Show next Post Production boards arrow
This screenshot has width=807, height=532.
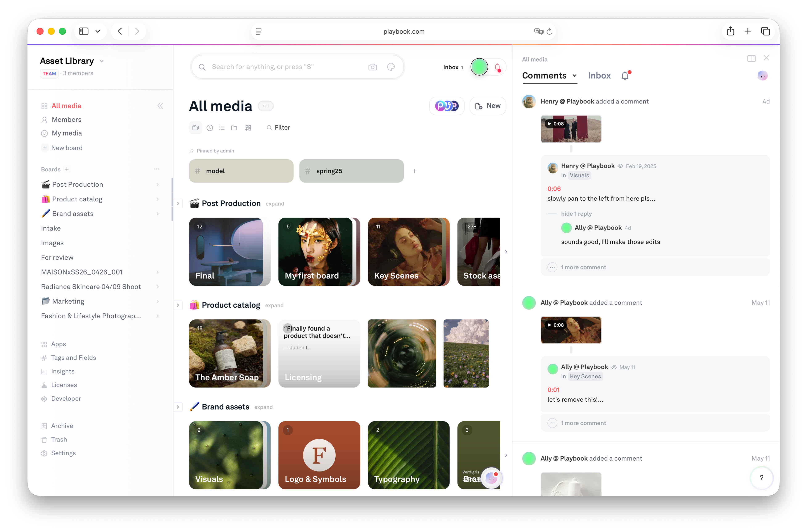[506, 252]
